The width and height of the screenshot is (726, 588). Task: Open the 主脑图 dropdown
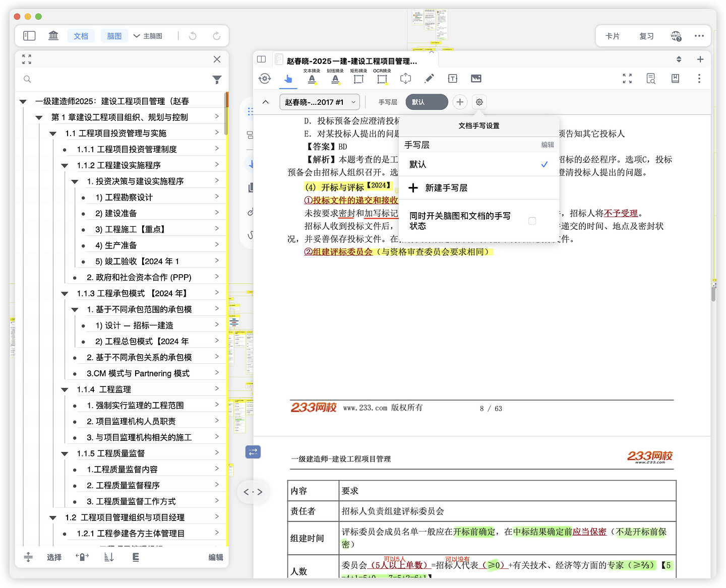[148, 36]
